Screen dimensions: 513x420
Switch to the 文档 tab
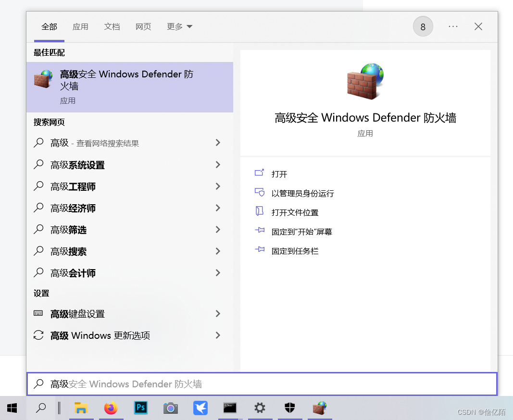point(112,27)
